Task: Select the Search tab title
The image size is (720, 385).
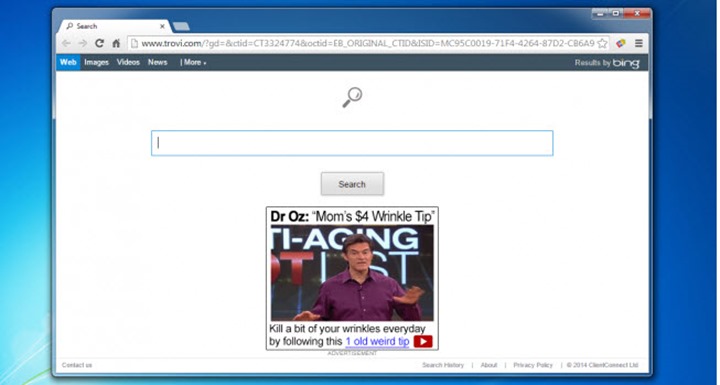Action: coord(87,26)
